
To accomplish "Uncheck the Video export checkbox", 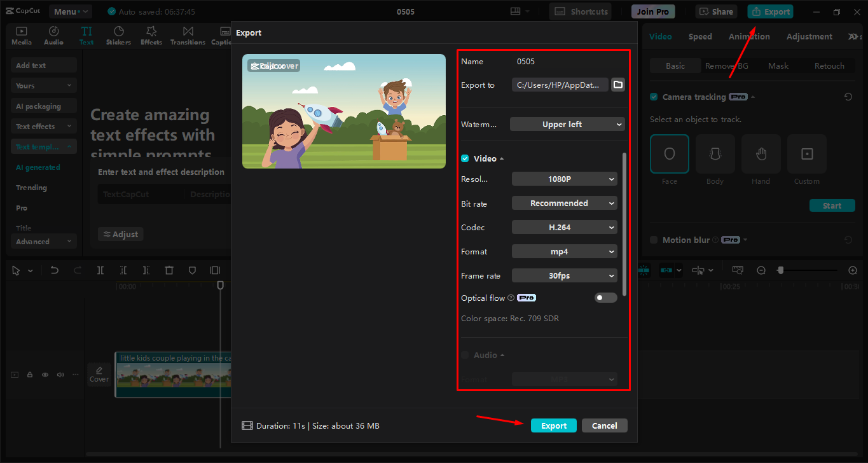I will [464, 158].
